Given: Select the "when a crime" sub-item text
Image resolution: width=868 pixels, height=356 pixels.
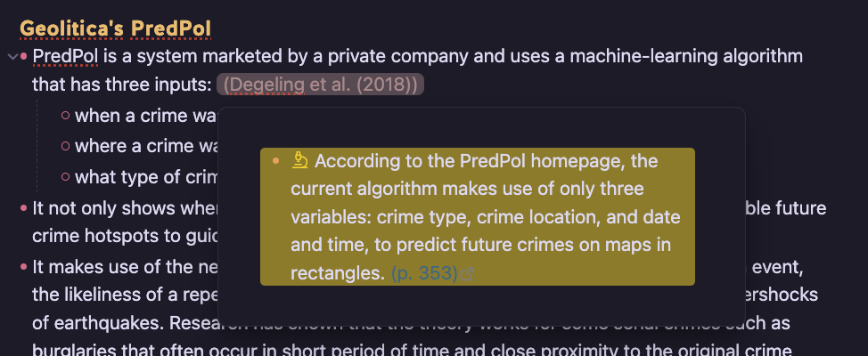Looking at the screenshot, I should click(x=143, y=116).
